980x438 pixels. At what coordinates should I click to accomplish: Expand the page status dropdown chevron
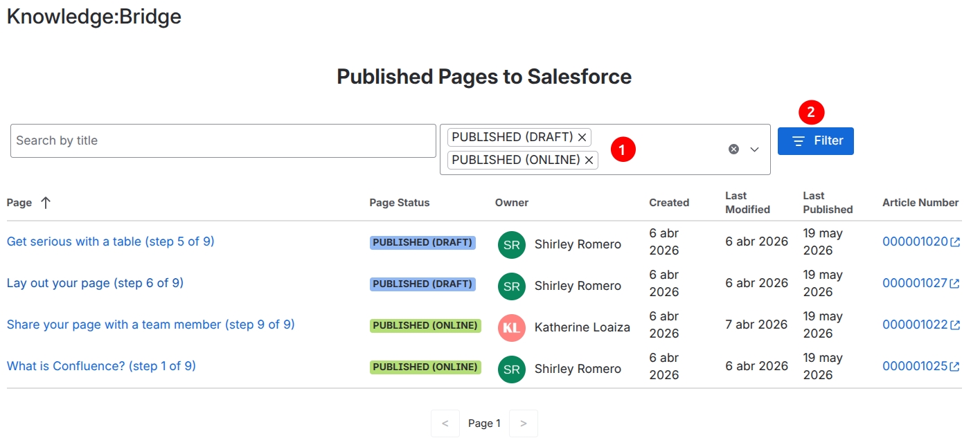pyautogui.click(x=755, y=149)
